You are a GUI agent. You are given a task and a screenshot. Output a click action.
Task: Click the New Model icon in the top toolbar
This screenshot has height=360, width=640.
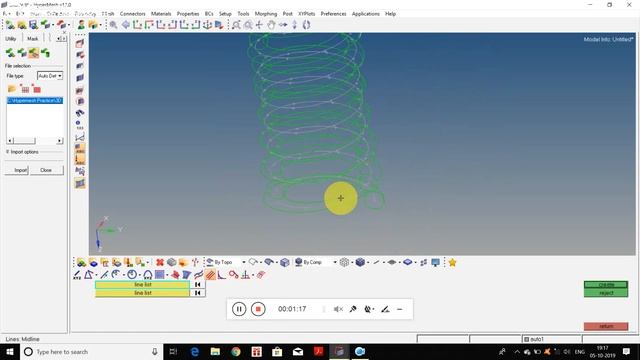tap(10, 25)
